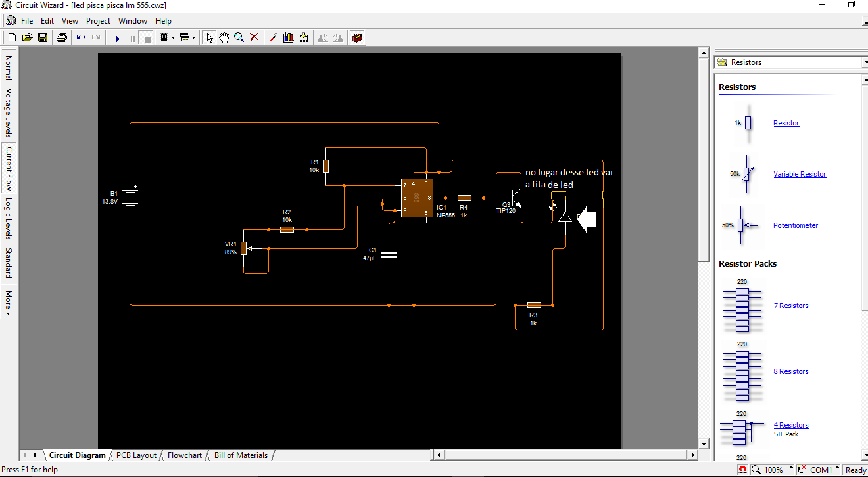
Task: Open the red toolbox gallery icon
Action: click(x=357, y=37)
